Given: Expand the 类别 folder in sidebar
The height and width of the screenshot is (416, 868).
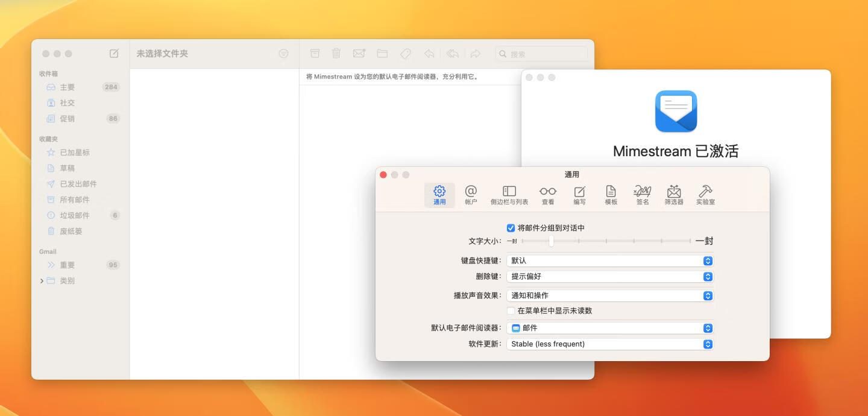Looking at the screenshot, I should point(42,281).
